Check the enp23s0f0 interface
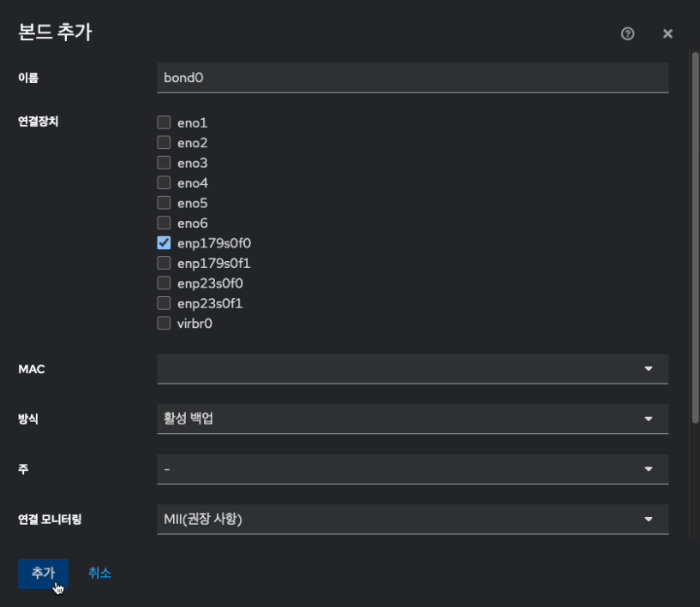 (164, 283)
